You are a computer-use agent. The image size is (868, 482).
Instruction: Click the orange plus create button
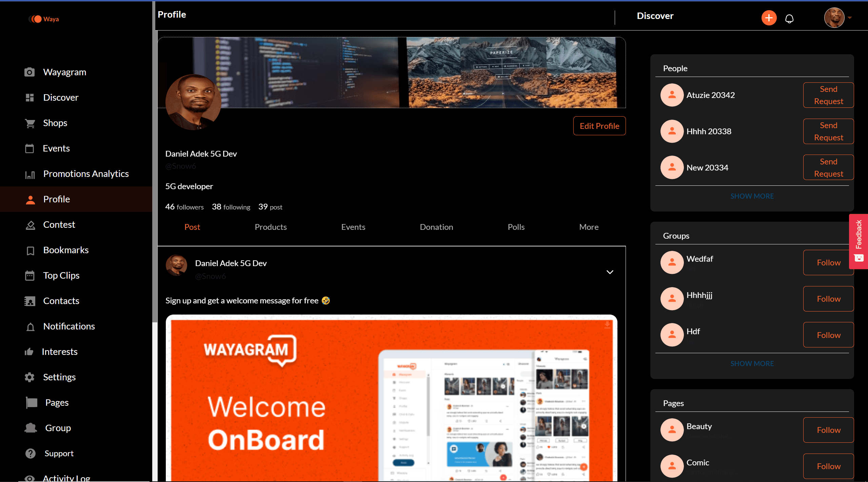pyautogui.click(x=769, y=18)
